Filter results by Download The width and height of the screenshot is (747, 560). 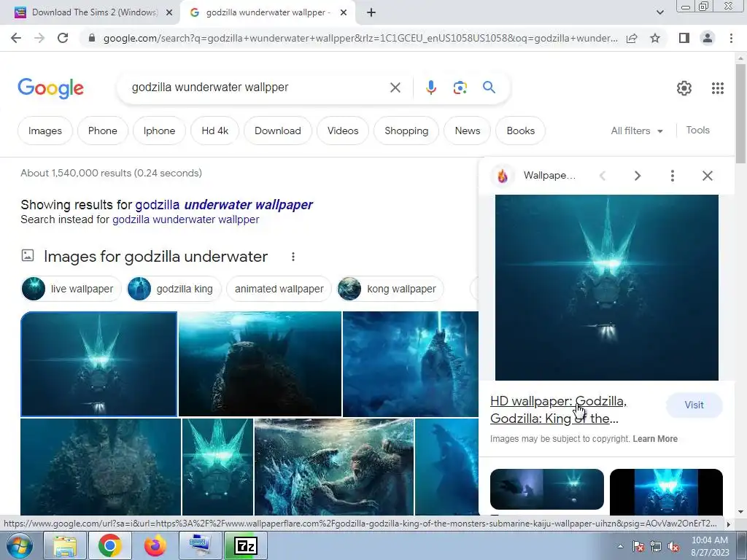coord(278,131)
